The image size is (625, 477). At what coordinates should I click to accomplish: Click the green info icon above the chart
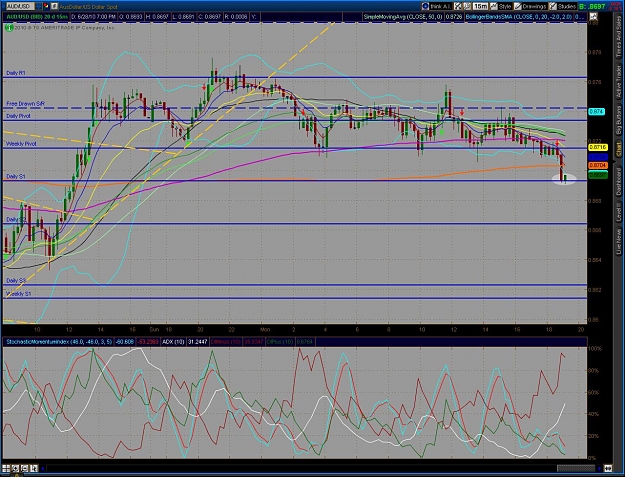9,27
